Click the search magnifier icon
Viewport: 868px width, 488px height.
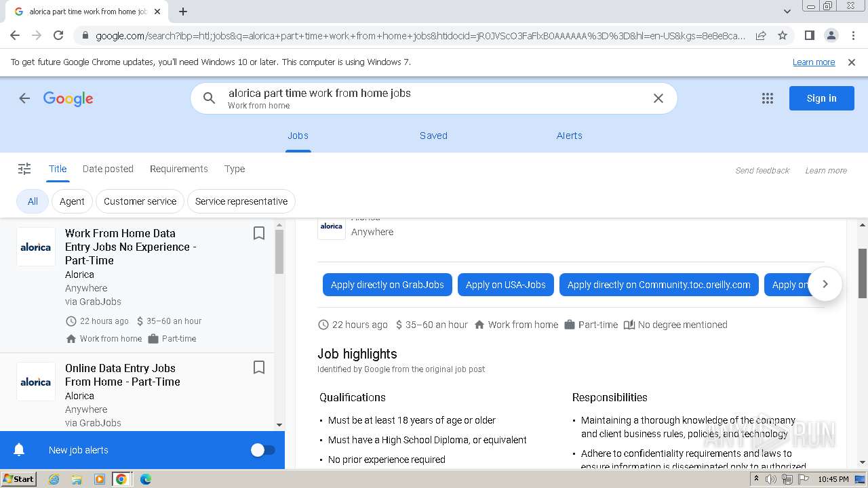(210, 98)
